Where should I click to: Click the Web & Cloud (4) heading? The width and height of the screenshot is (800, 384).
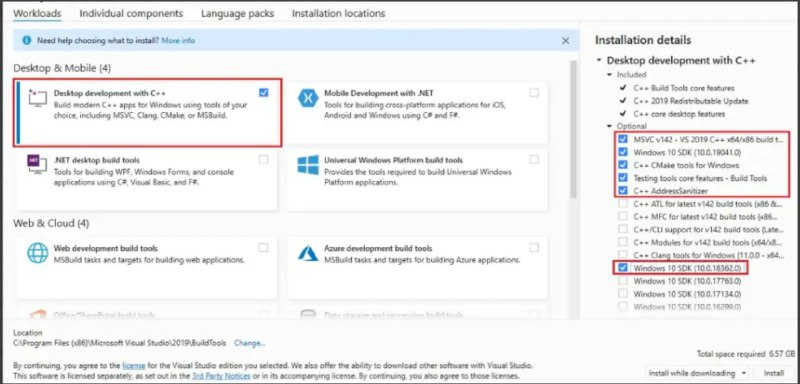point(51,223)
